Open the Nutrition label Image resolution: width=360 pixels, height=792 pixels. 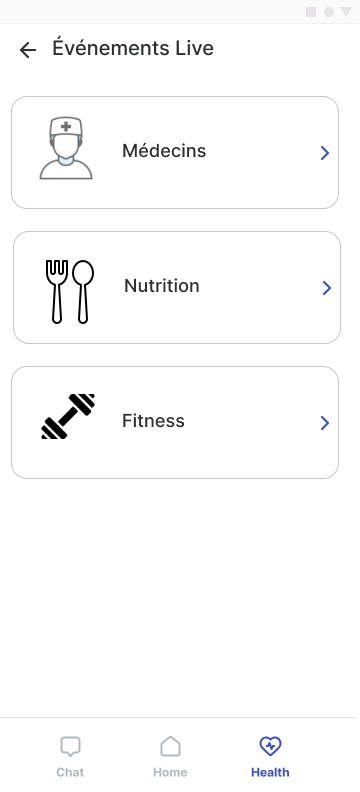[x=162, y=286]
